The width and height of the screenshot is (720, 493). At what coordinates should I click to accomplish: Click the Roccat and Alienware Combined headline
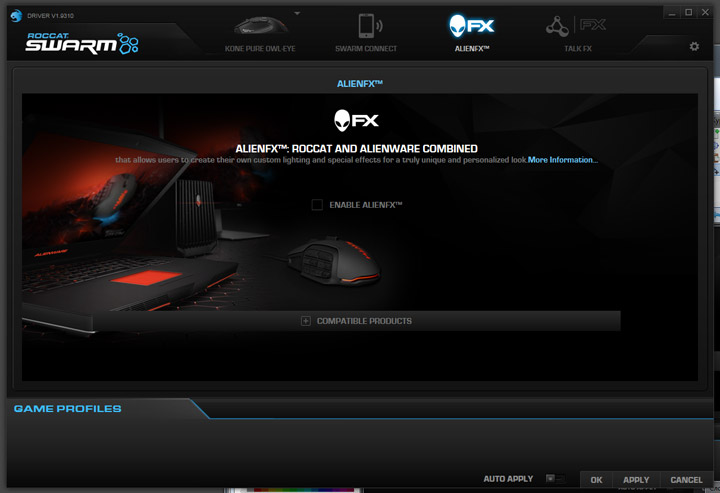356,149
